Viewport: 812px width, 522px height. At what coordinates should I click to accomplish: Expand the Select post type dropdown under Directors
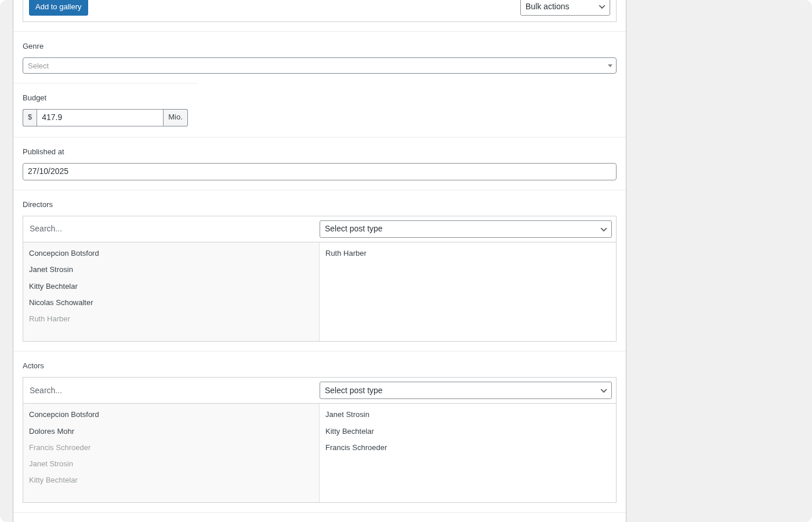466,229
